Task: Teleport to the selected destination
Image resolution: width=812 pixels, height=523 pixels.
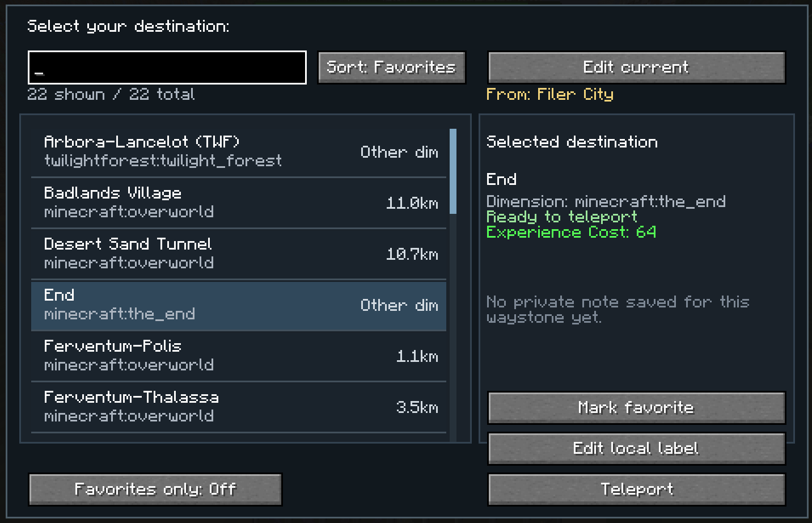Action: point(636,489)
